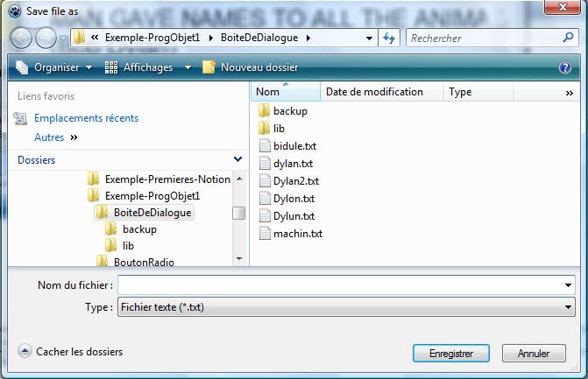Show more columns with the header chevron
This screenshot has height=379, width=588.
point(570,94)
